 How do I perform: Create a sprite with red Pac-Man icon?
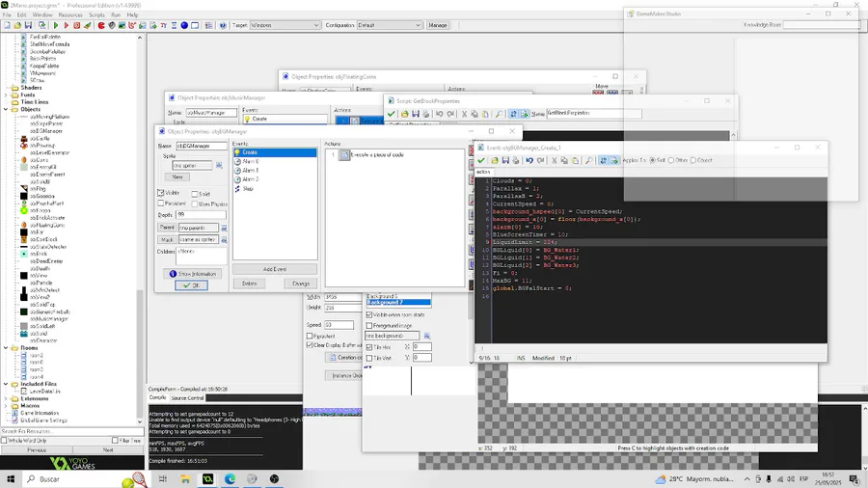(x=101, y=25)
